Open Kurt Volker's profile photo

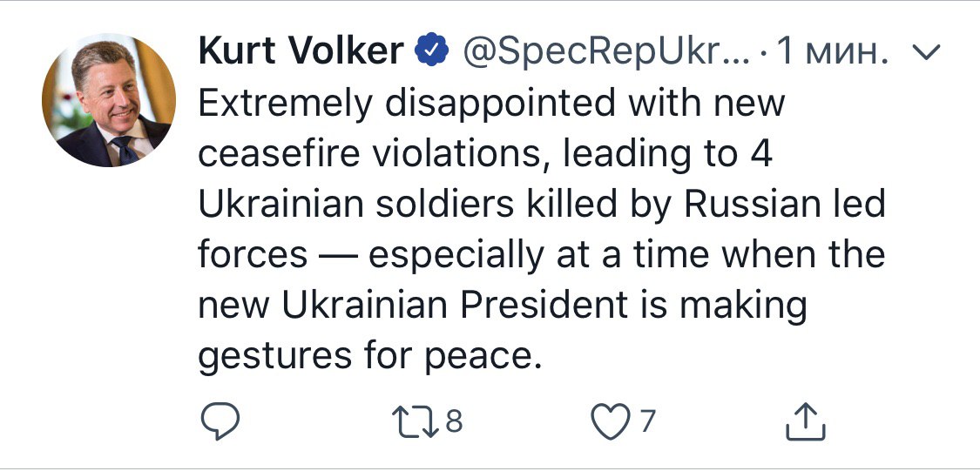click(110, 100)
